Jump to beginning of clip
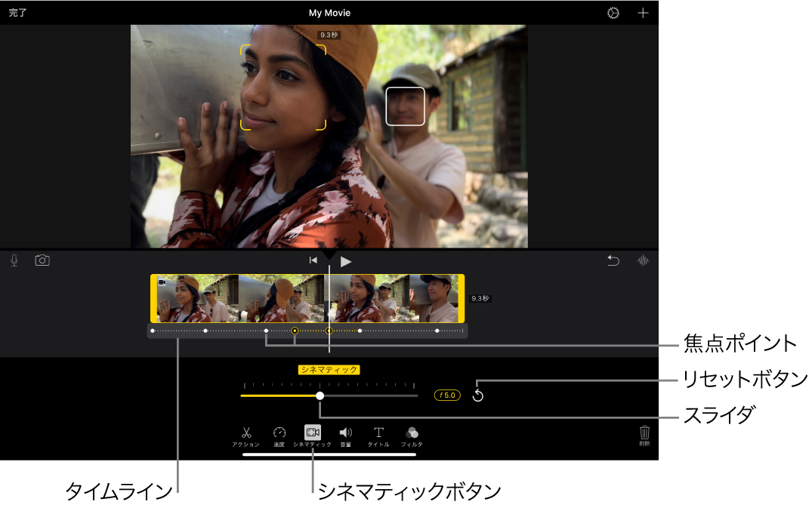 tap(313, 260)
